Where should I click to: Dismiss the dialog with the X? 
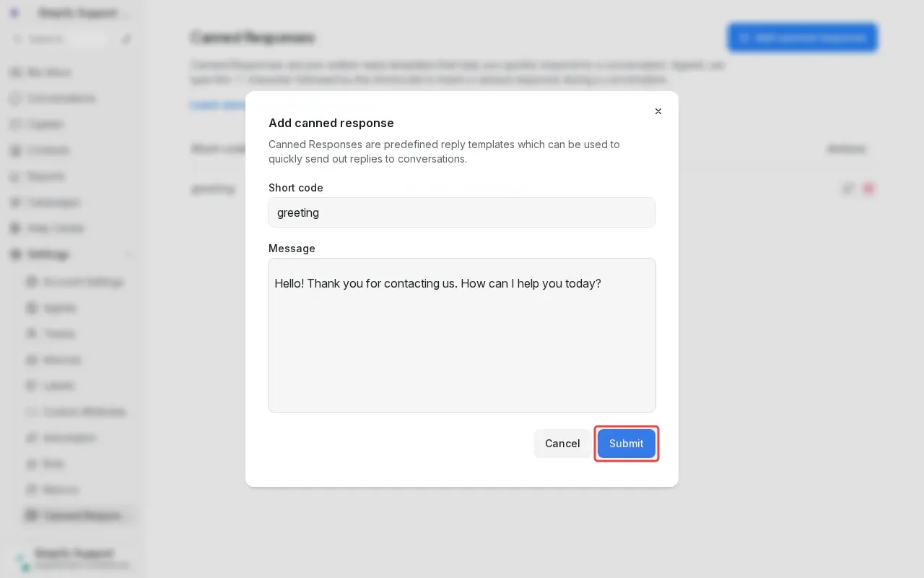point(658,111)
